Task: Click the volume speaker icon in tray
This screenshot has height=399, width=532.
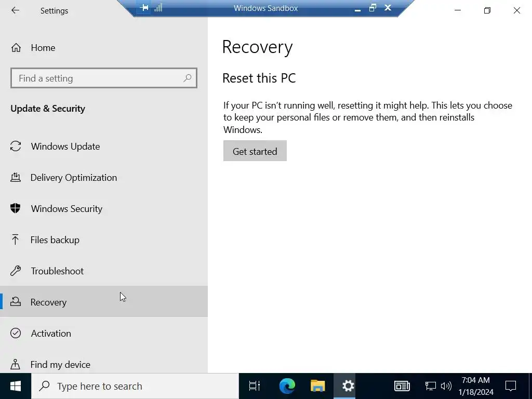Action: [x=446, y=386]
